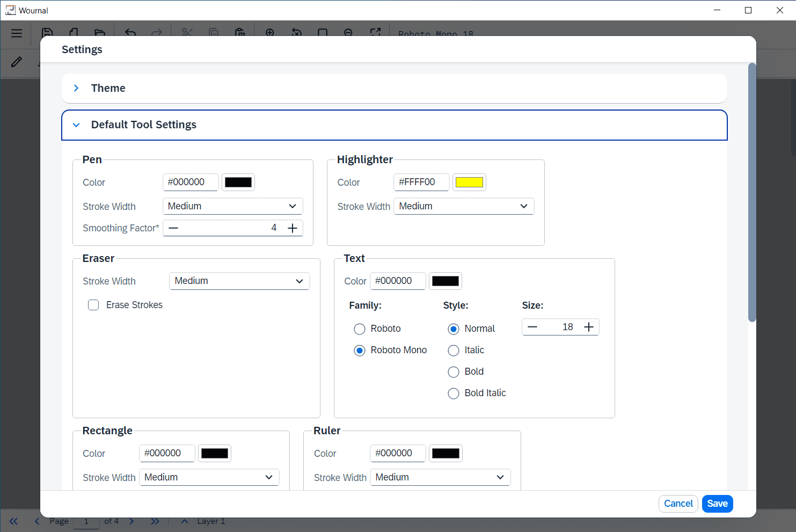The image size is (796, 532).
Task: Click the Save document toolbar icon
Action: coord(47,32)
